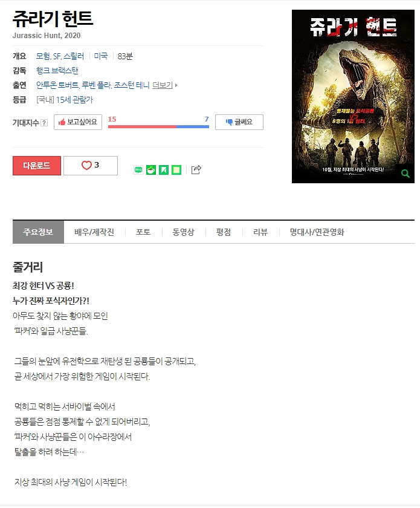
Task: Enlarge the 쥬라기 헌트 movie poster
Action: tap(353, 96)
